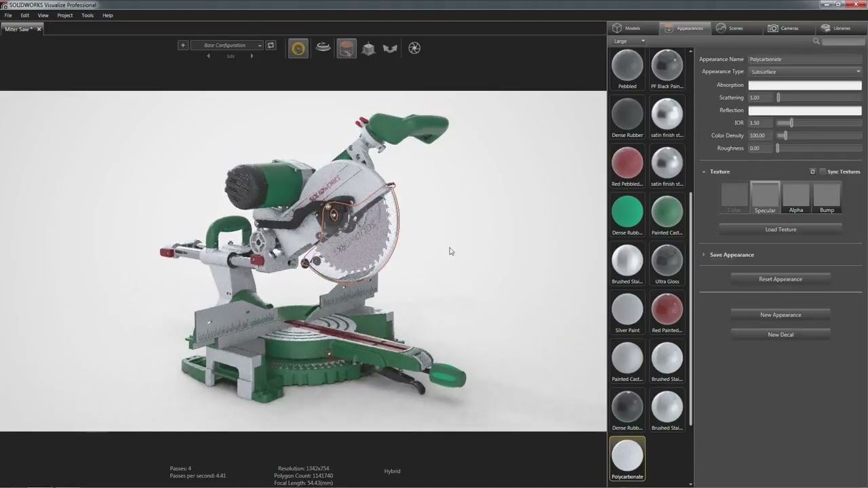Click the Alpha texture slot

[x=796, y=198]
